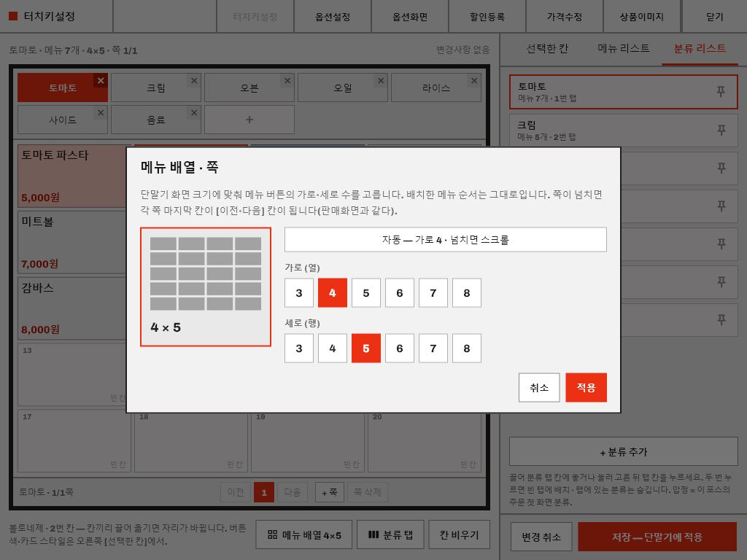Apply the layout with 적용

[x=586, y=388]
